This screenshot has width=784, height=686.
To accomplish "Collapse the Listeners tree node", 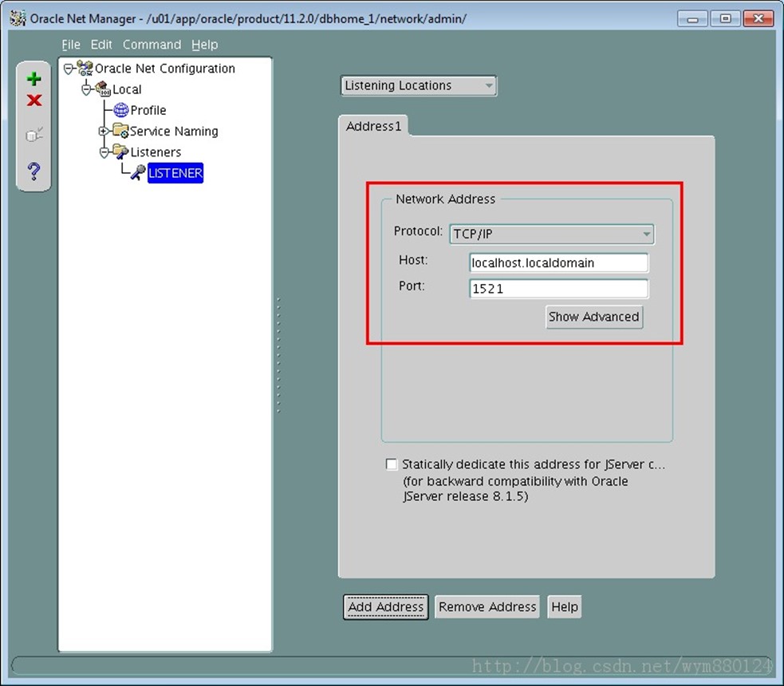I will pos(104,152).
